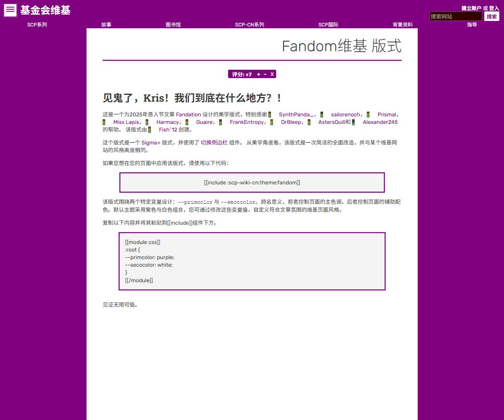Focus the 搜索网站 search field
This screenshot has height=420, width=504.
point(456,17)
